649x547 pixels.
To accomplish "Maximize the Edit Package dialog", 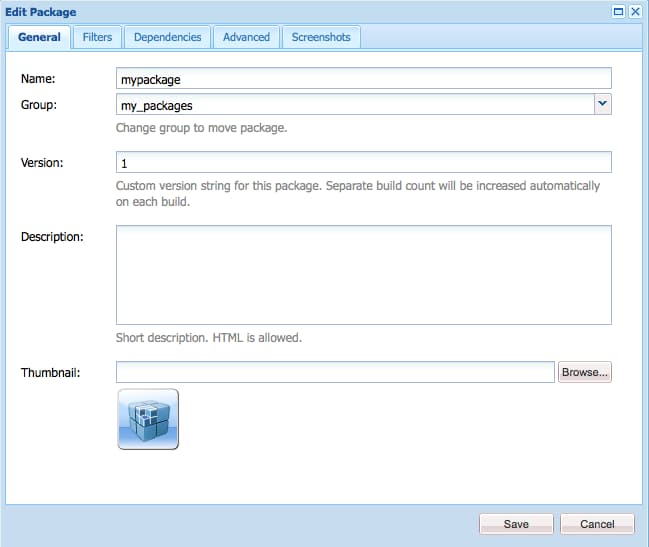I will 618,12.
